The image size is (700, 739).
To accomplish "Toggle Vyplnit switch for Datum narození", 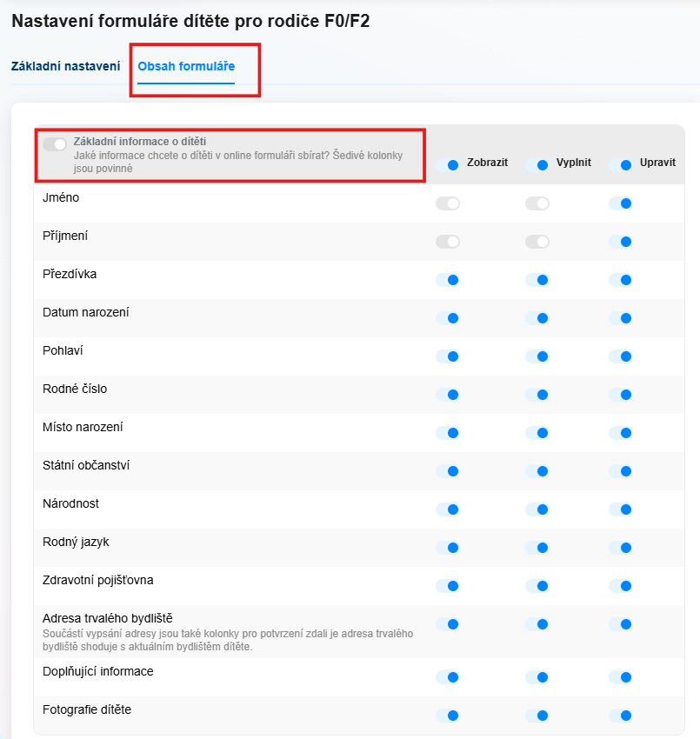I will point(537,318).
